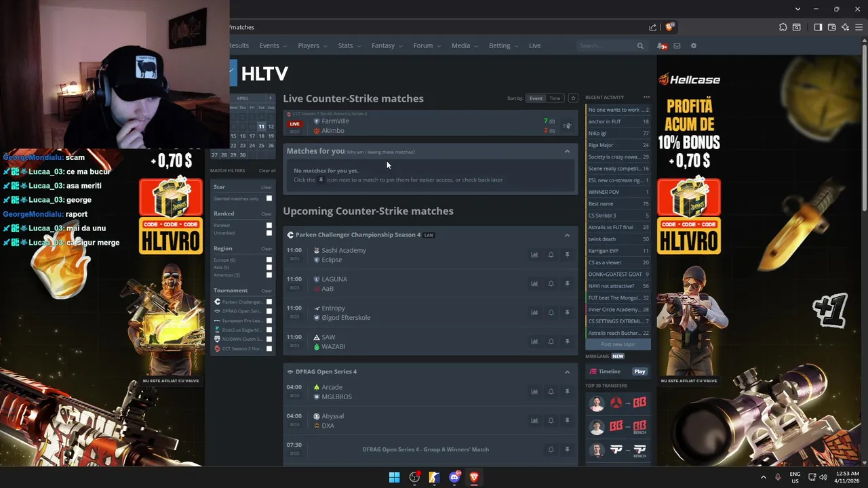Check the Europe (6) region checkbox
The height and width of the screenshot is (488, 868).
point(269,260)
